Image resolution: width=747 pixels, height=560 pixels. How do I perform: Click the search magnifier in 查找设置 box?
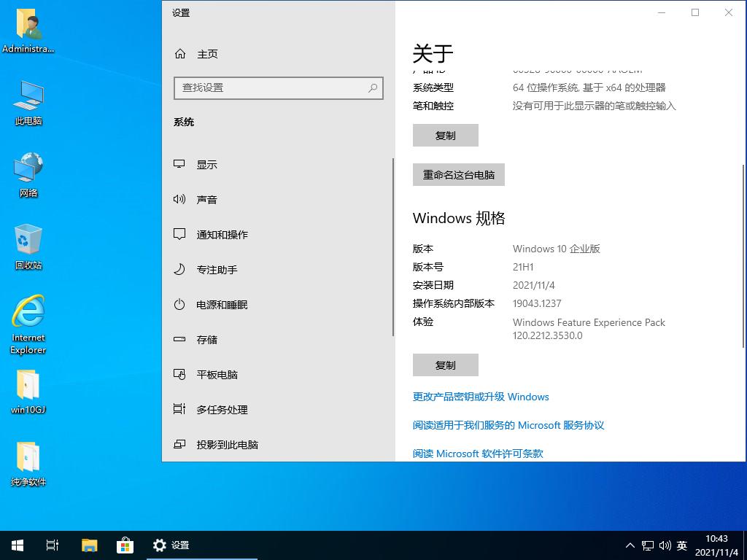click(x=373, y=87)
